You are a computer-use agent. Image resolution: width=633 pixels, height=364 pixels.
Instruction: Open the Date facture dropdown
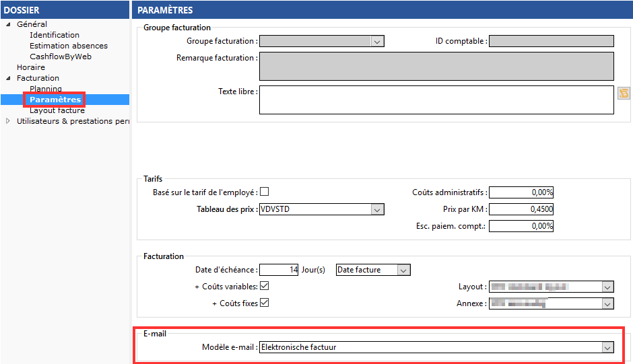[403, 270]
